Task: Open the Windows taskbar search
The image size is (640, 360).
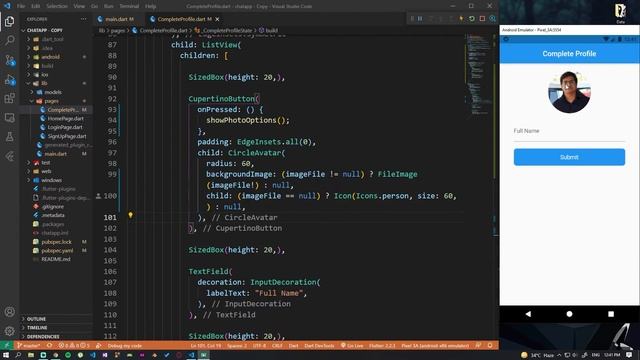Action: click(x=18, y=355)
